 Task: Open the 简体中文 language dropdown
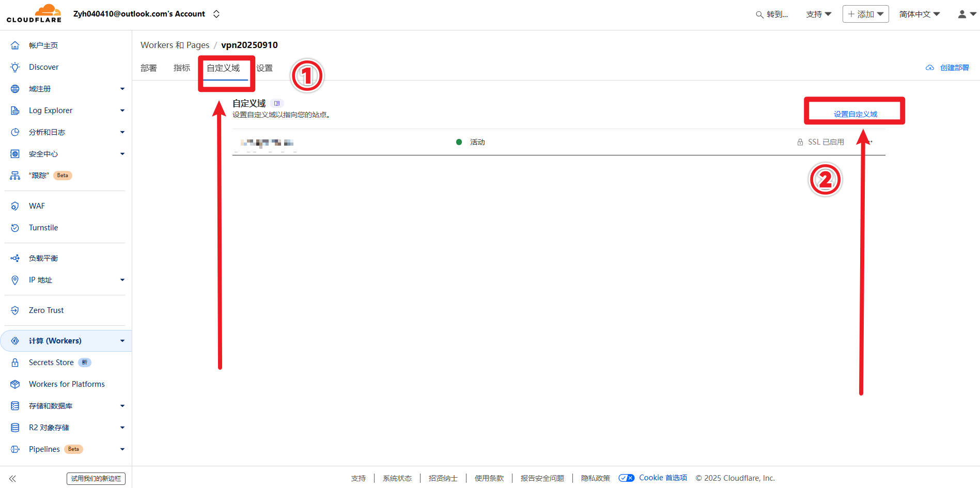click(x=920, y=14)
